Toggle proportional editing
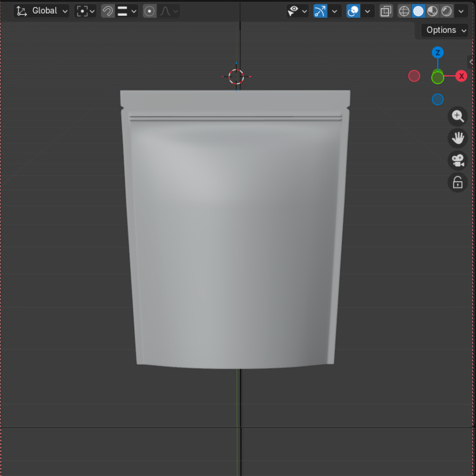 click(149, 11)
